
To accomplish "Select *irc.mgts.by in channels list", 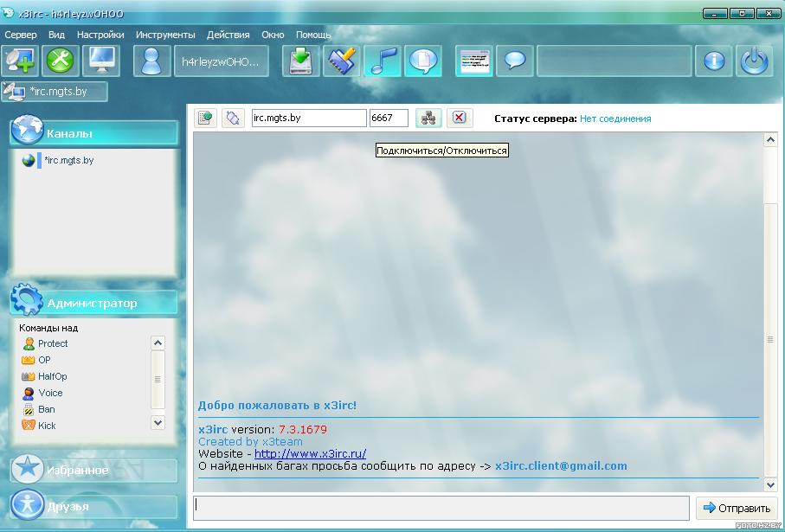I will tap(68, 160).
